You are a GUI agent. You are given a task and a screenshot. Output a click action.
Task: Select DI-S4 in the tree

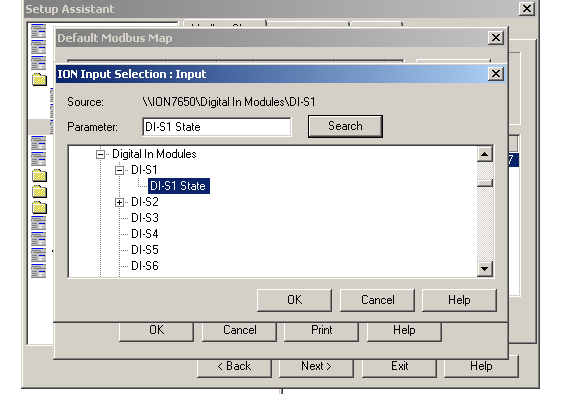click(145, 234)
